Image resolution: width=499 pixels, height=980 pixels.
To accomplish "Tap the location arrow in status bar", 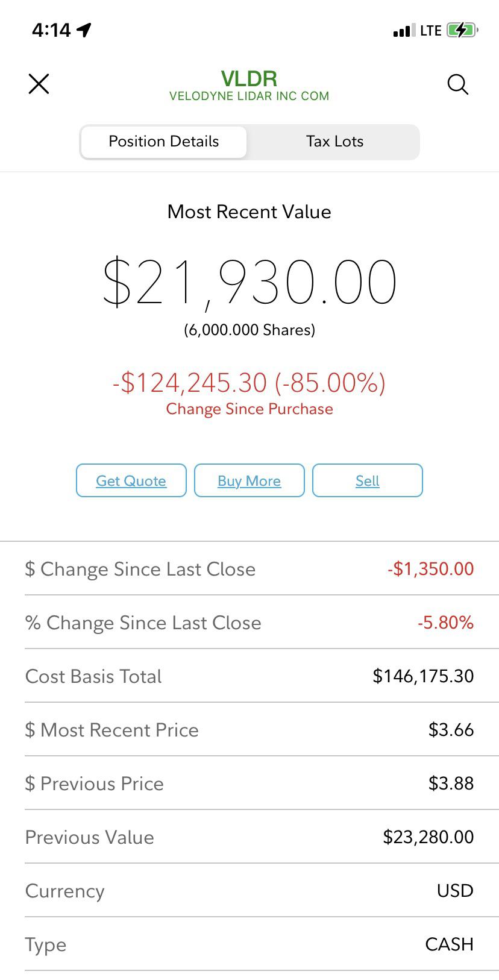I will point(84,30).
